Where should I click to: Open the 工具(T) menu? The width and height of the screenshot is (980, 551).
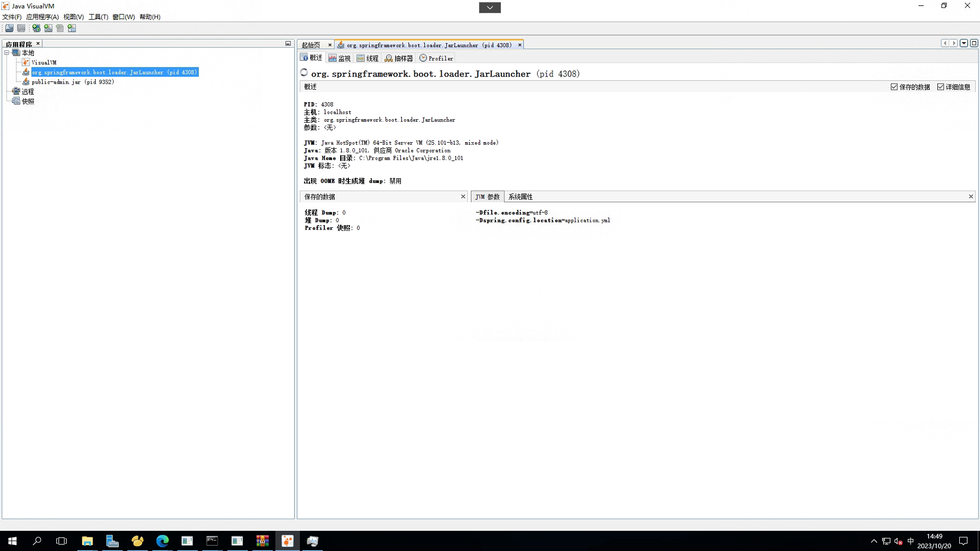[98, 17]
